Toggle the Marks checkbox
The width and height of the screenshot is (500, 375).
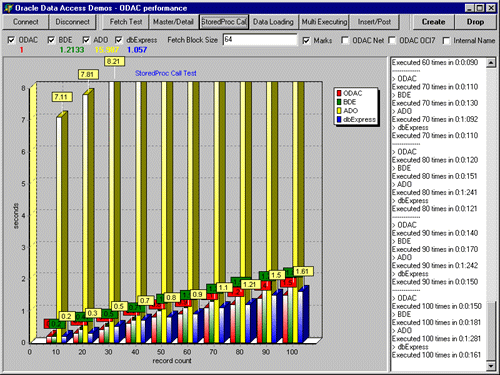[306, 40]
